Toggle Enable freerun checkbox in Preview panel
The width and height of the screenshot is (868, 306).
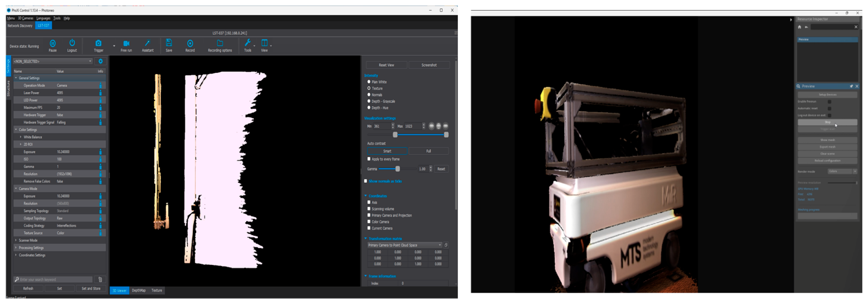click(829, 102)
